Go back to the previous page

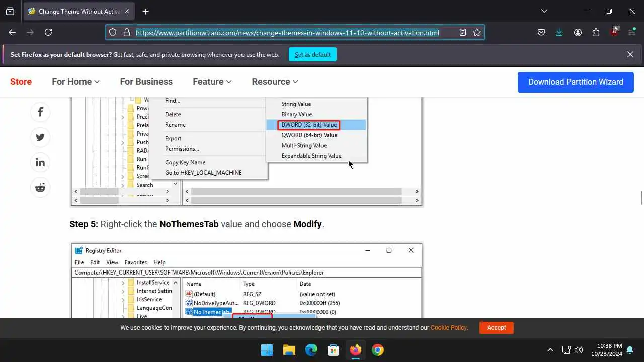(x=12, y=32)
